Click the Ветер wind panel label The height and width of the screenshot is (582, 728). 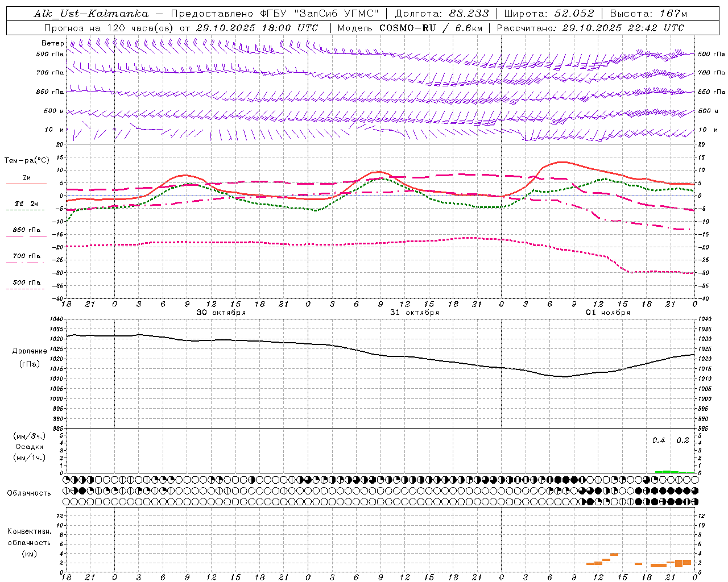point(53,43)
